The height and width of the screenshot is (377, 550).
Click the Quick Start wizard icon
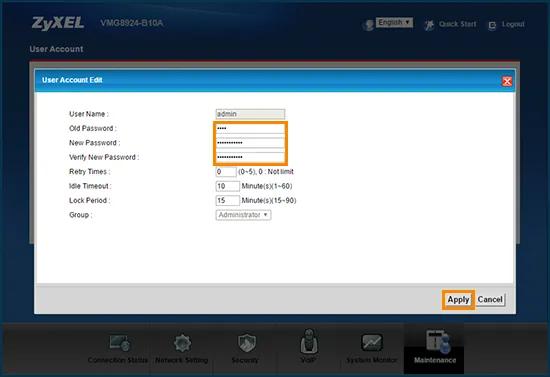click(x=429, y=25)
